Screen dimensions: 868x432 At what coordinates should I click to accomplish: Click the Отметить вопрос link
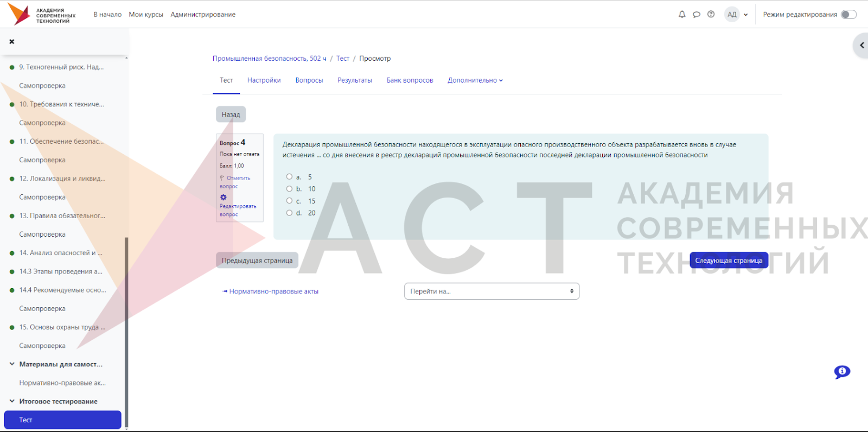(x=235, y=182)
